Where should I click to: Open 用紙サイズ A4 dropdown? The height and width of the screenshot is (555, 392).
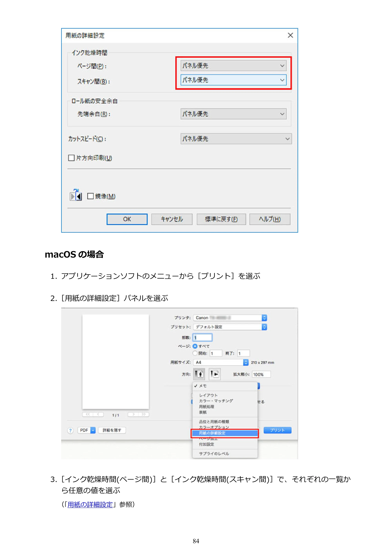(221, 362)
